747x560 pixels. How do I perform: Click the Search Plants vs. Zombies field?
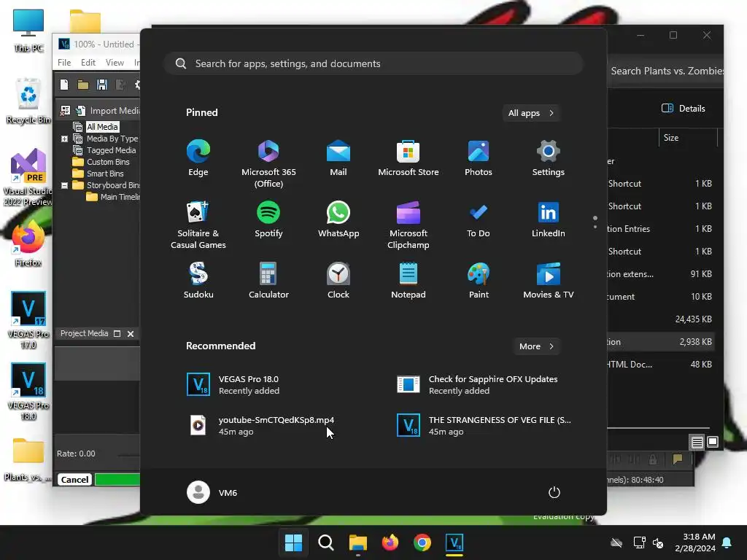click(x=665, y=71)
